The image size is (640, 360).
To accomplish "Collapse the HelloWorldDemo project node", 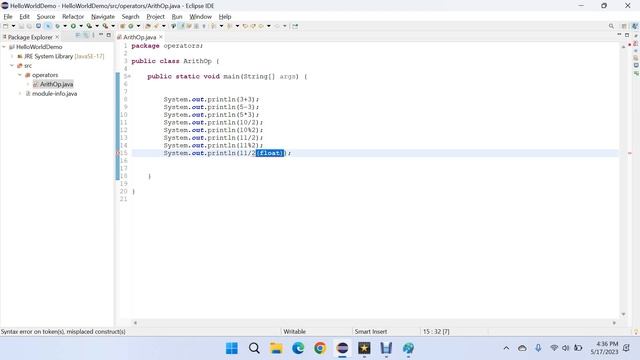I will pyautogui.click(x=4, y=47).
